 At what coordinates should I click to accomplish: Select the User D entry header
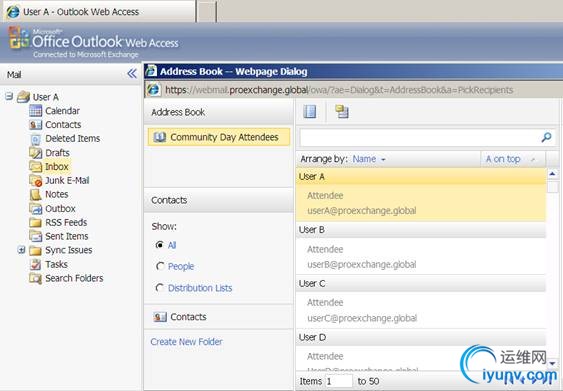click(x=421, y=337)
